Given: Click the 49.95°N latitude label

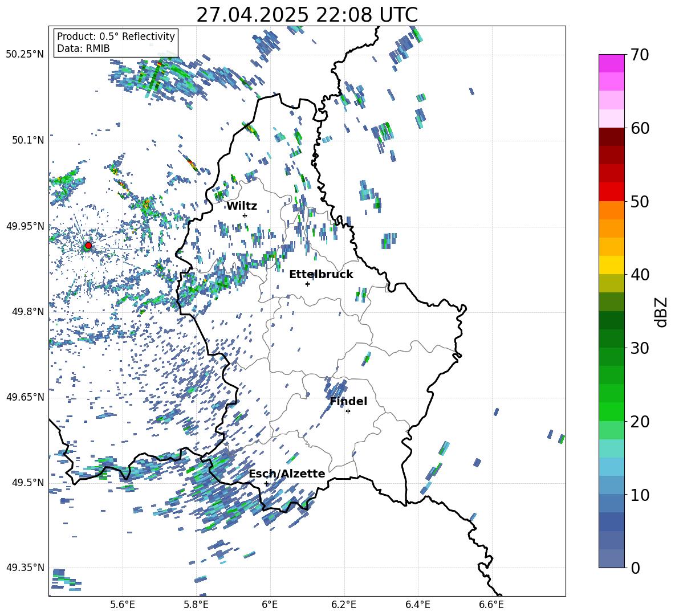Looking at the screenshot, I should 25,226.
